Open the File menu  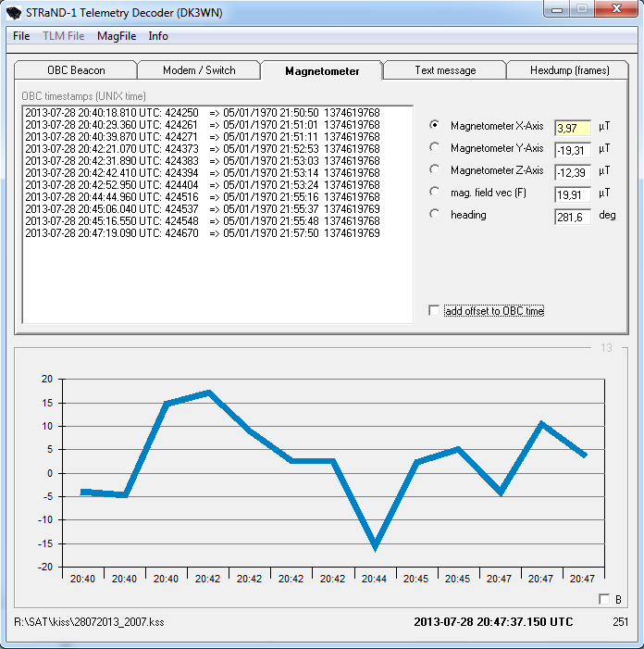click(21, 36)
